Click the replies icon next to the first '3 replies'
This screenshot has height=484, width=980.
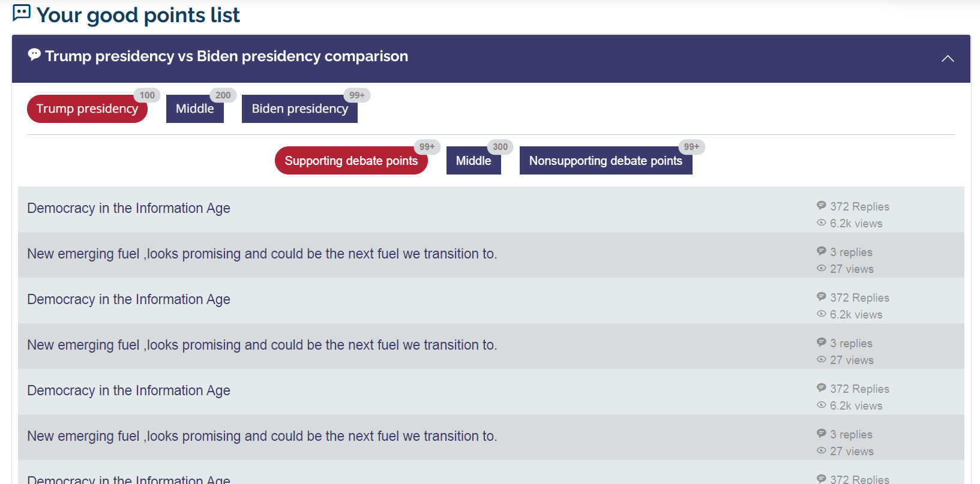point(822,251)
